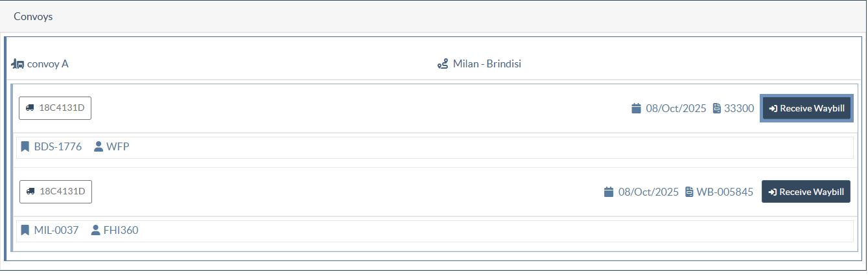
Task: Click the second 18C4131D truck plate button
Action: pos(55,192)
